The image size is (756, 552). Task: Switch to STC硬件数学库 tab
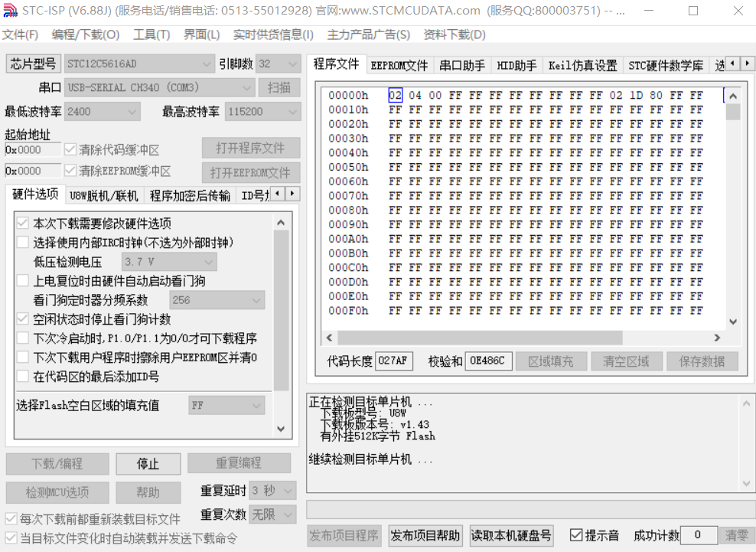pyautogui.click(x=666, y=66)
